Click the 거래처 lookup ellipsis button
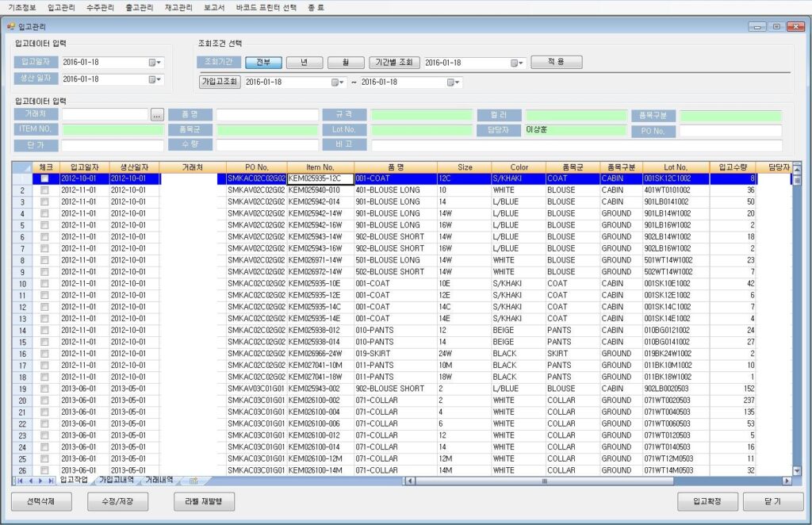The height and width of the screenshot is (525, 812). tap(157, 115)
